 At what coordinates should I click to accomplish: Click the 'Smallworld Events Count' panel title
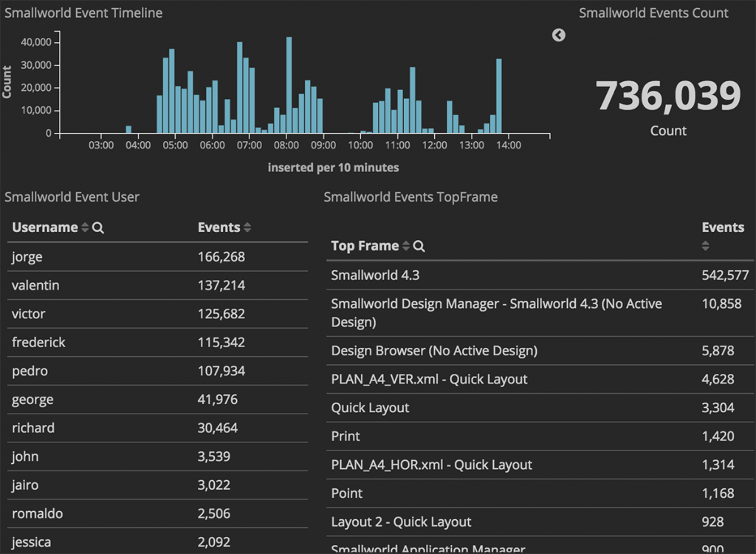[653, 13]
